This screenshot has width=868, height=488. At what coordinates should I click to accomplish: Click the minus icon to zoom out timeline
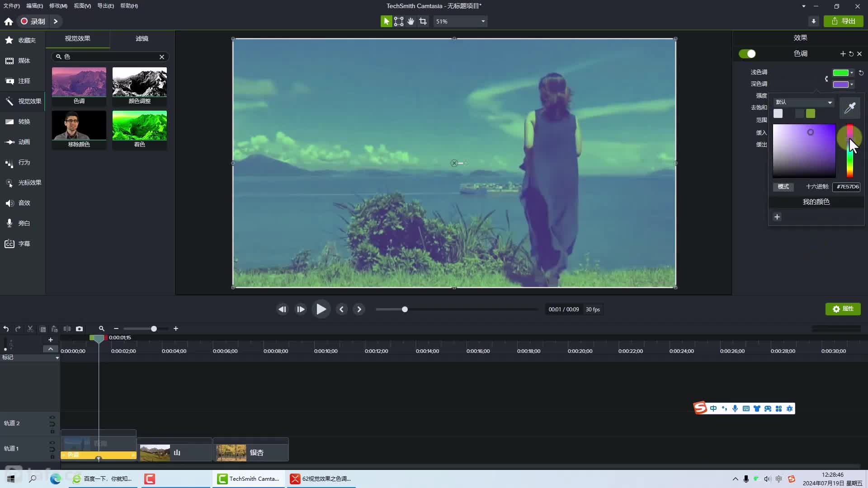[x=116, y=329]
